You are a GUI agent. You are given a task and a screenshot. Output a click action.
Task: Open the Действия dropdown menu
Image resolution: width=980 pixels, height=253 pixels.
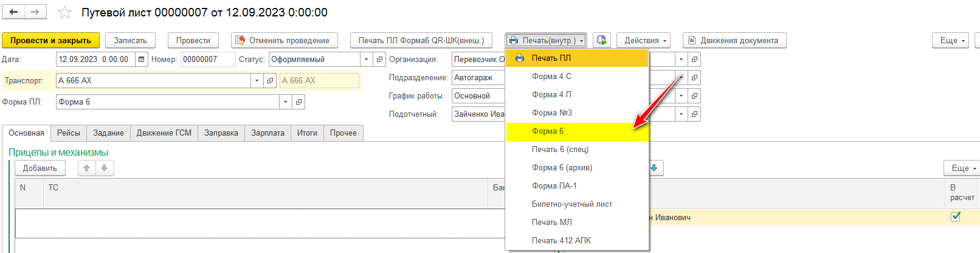tap(643, 40)
